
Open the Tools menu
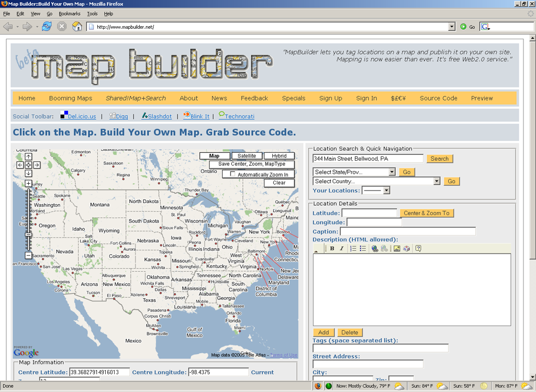(92, 14)
